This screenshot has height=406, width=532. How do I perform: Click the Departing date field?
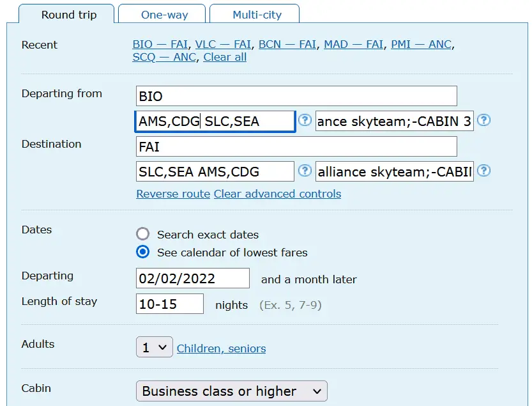pos(193,279)
